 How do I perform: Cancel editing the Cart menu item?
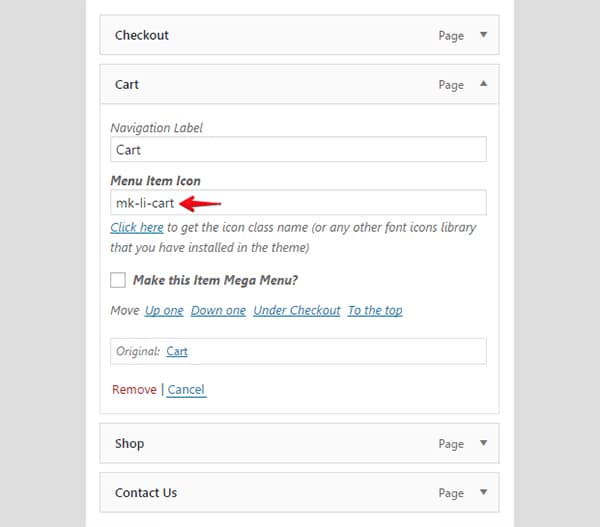click(x=186, y=390)
